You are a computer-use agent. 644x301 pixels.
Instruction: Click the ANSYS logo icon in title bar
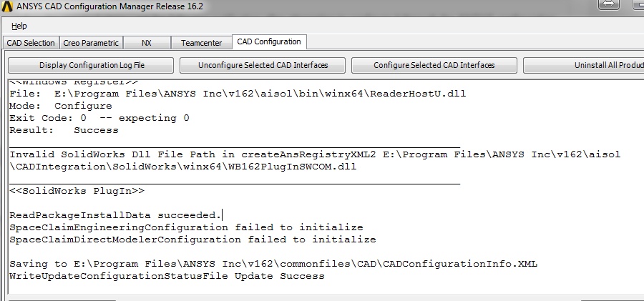pyautogui.click(x=7, y=6)
